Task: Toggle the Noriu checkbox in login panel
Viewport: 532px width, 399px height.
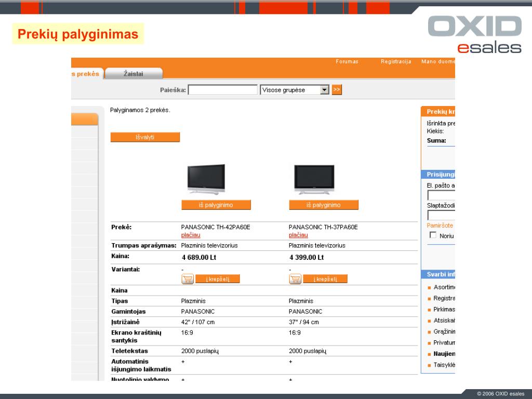Action: point(433,235)
